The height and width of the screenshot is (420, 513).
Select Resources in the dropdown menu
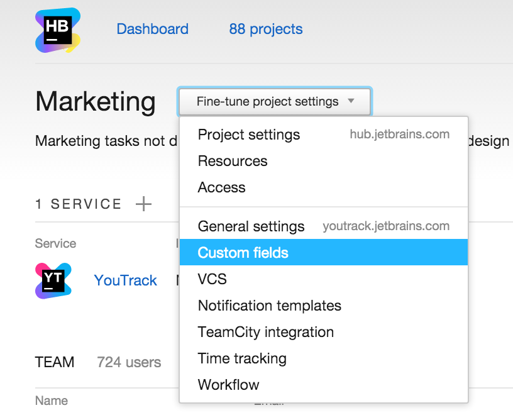pyautogui.click(x=324, y=161)
